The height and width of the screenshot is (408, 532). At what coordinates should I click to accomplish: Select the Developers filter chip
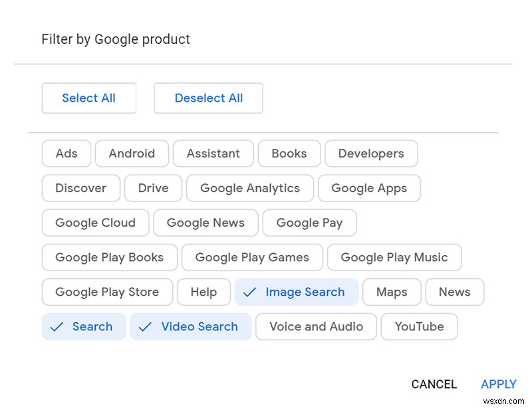(x=371, y=153)
